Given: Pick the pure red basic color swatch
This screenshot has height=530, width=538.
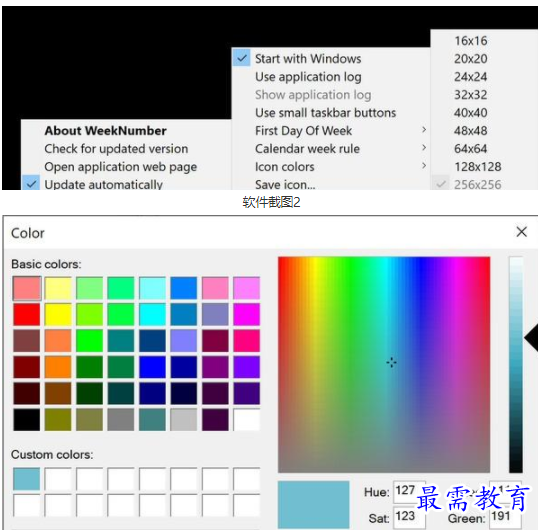Looking at the screenshot, I should [x=27, y=314].
